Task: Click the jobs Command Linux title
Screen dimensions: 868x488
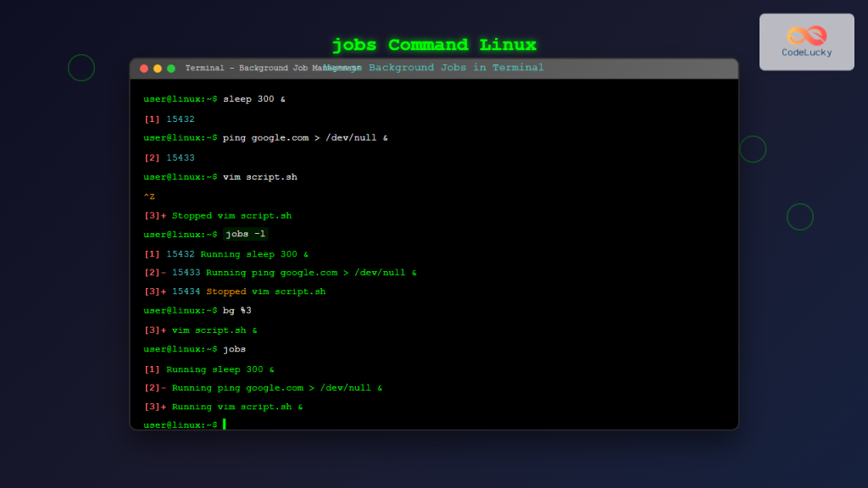Action: pos(433,44)
